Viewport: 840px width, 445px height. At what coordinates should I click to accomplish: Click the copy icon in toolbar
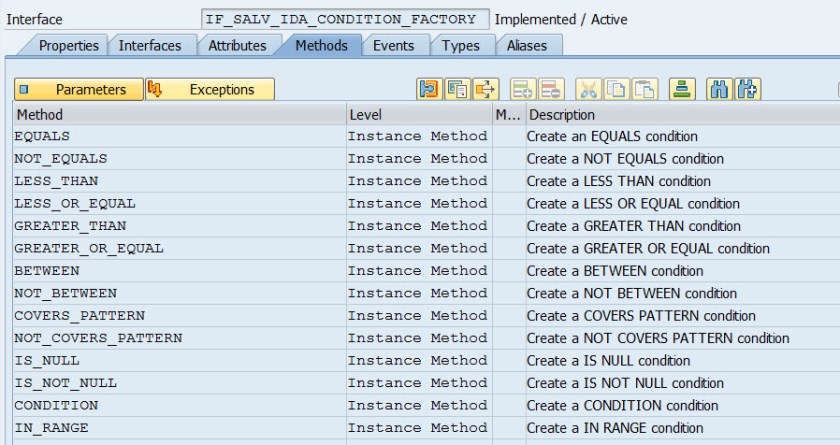click(x=616, y=89)
